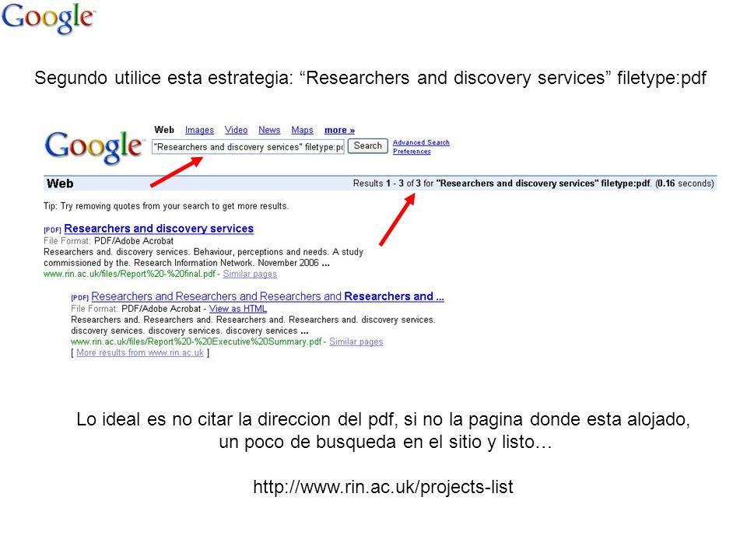Viewport: 747px width, 560px height.
Task: Open the 'more »' services menu
Action: (339, 130)
